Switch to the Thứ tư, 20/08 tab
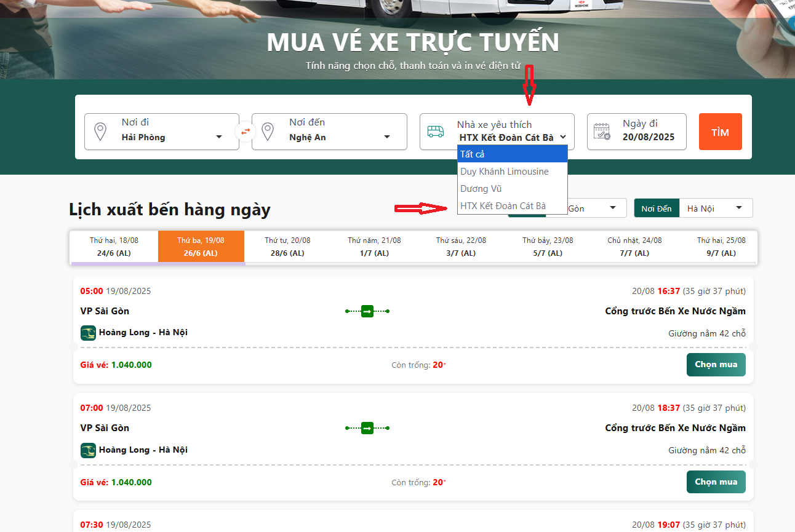Image resolution: width=795 pixels, height=532 pixels. [287, 247]
